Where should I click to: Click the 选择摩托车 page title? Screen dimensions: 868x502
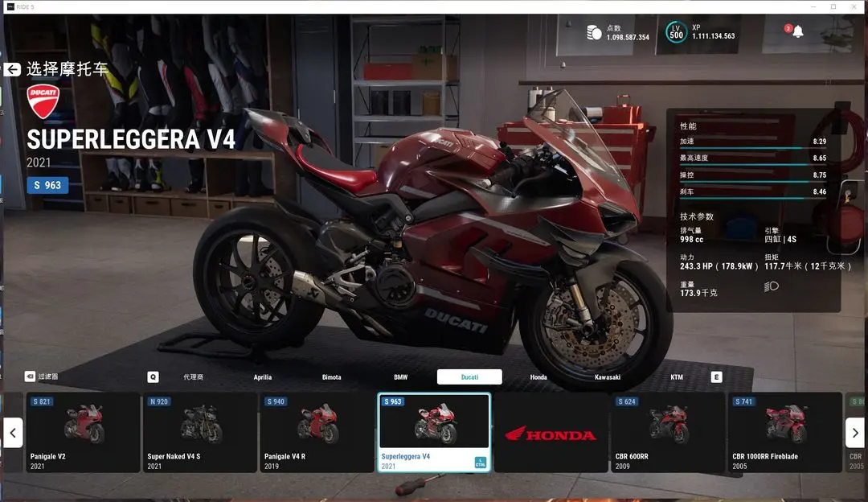click(67, 69)
